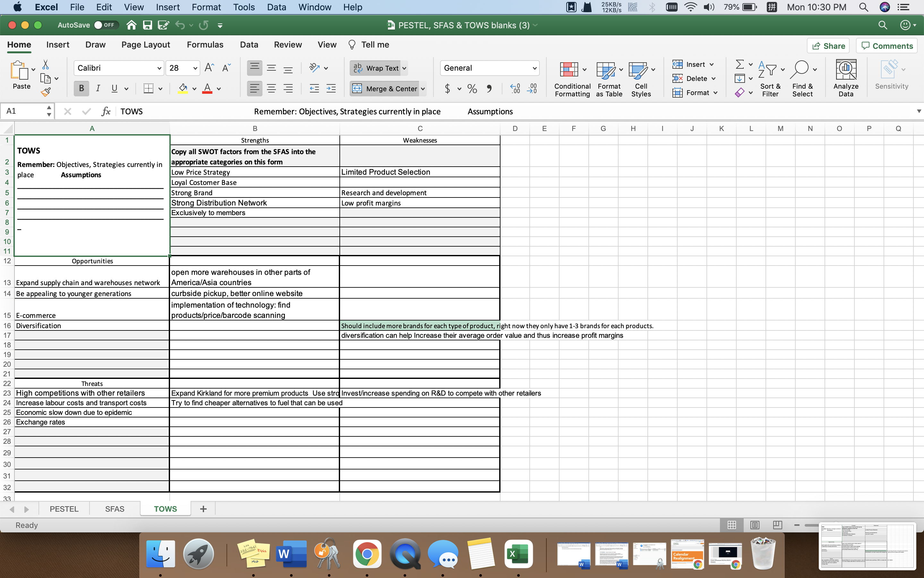Apply the red font color
The image size is (924, 578).
pyautogui.click(x=207, y=89)
